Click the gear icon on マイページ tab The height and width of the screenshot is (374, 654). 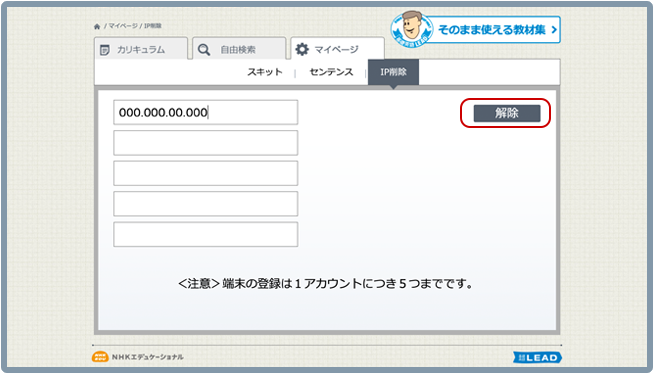coord(302,49)
